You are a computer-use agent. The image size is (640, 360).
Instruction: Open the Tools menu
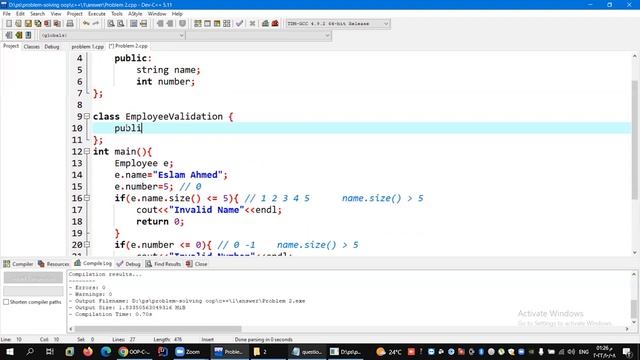click(x=117, y=13)
